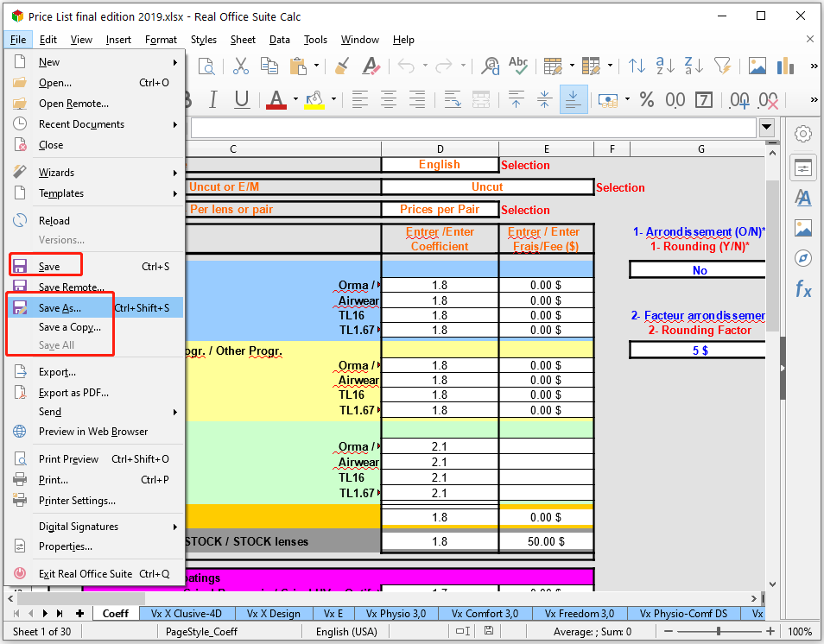Open the font color dropdown arrow
This screenshot has width=824, height=644.
295,100
